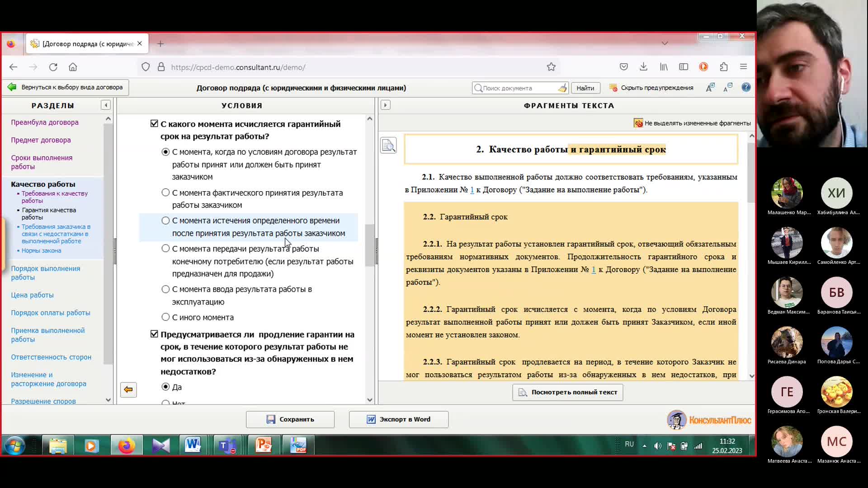The image size is (868, 488).
Task: Go back to previous page in Firefox
Action: pos(13,67)
